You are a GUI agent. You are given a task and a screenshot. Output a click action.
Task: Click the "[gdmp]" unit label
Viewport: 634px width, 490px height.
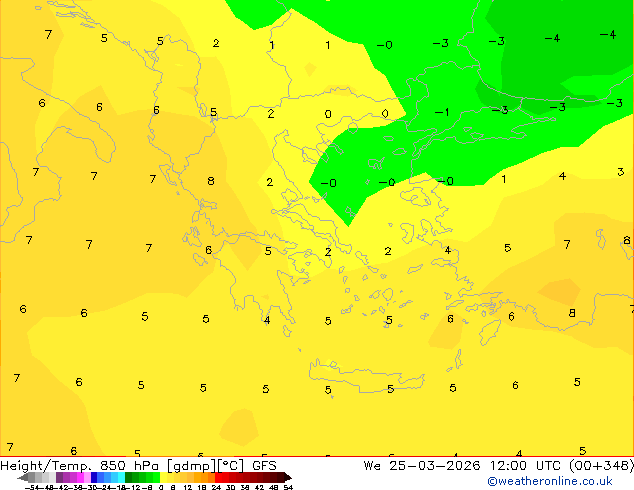[192, 466]
